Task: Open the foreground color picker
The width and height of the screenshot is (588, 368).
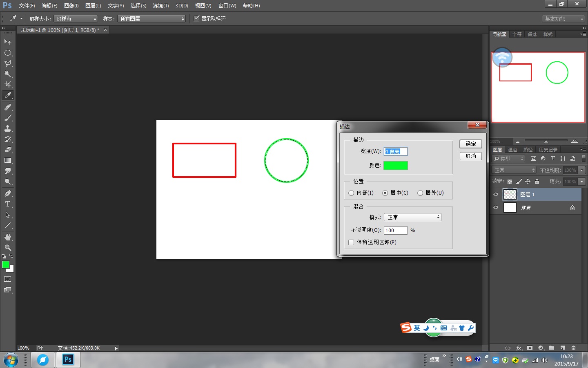Action: (6, 265)
